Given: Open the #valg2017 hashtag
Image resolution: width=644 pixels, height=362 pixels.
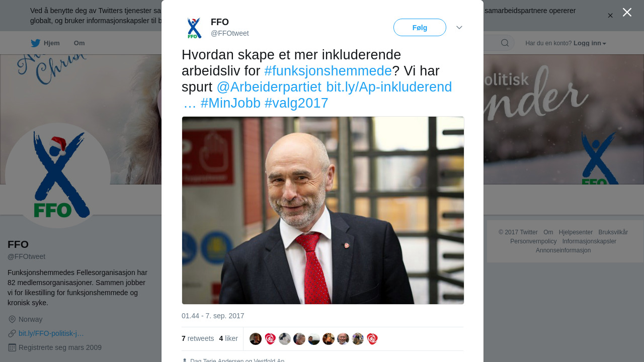Looking at the screenshot, I should tap(296, 103).
